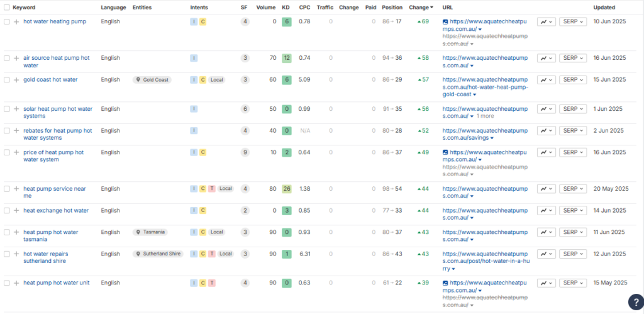Open SERP dropdown for hot water repairs sutherland shire

pos(573,254)
